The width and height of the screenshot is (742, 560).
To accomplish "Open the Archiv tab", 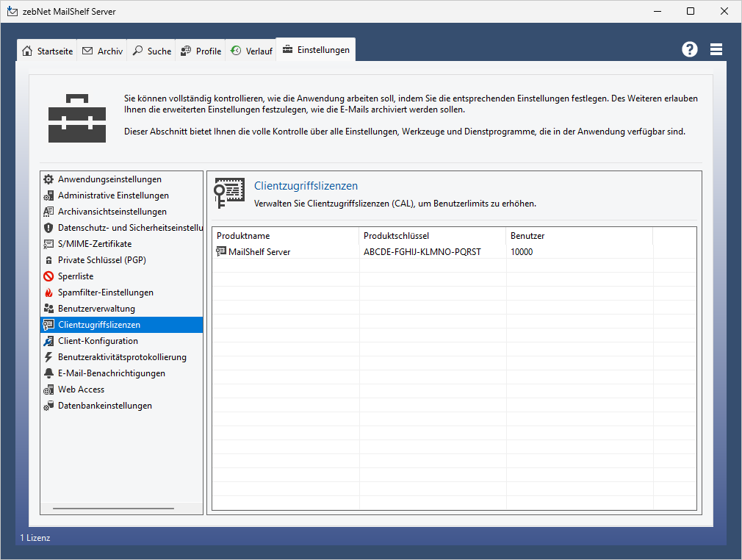I will [x=103, y=51].
